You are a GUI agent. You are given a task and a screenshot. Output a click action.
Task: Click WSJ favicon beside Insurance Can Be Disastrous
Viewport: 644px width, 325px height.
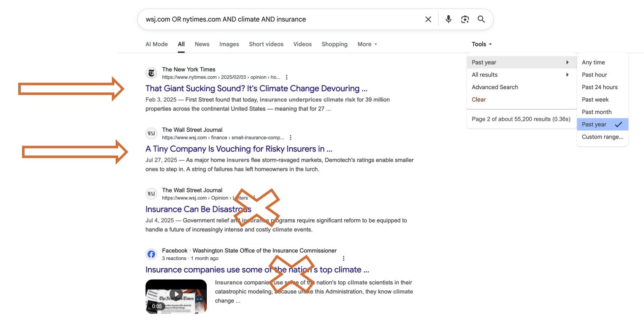151,194
